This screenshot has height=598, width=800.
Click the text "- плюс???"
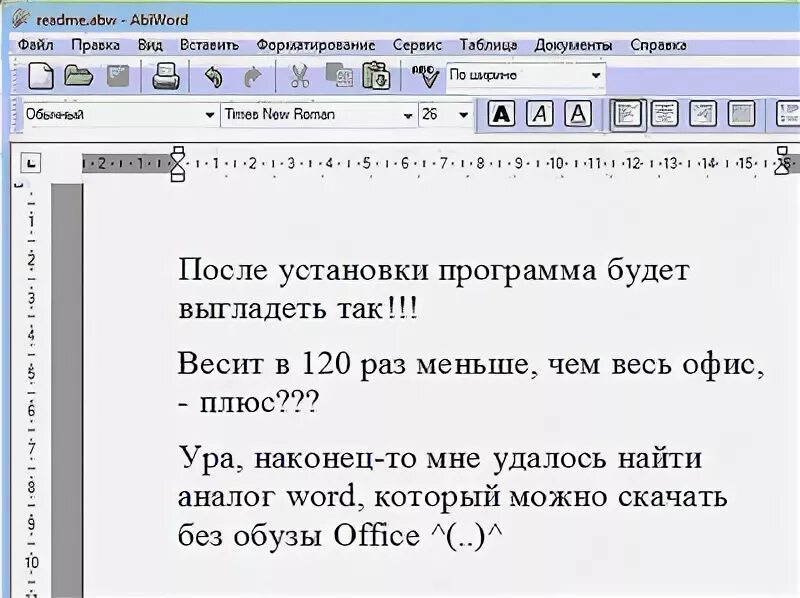249,403
